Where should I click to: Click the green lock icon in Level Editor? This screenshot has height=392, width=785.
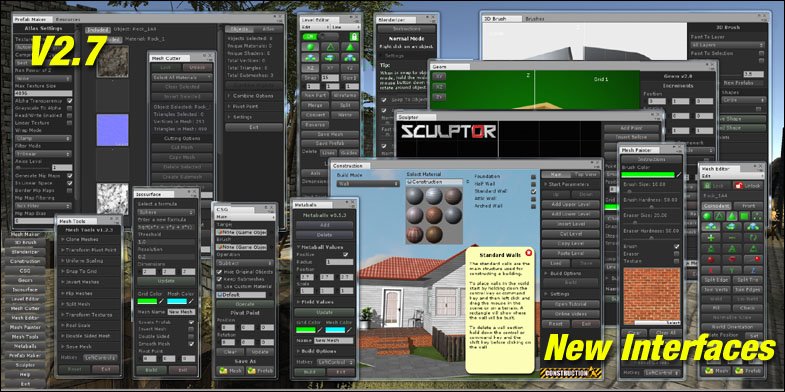click(354, 37)
